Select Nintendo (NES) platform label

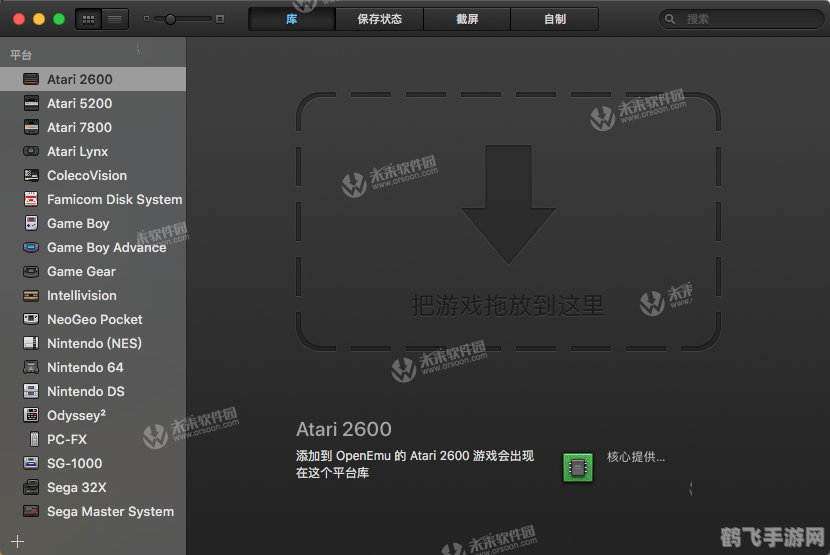point(94,343)
